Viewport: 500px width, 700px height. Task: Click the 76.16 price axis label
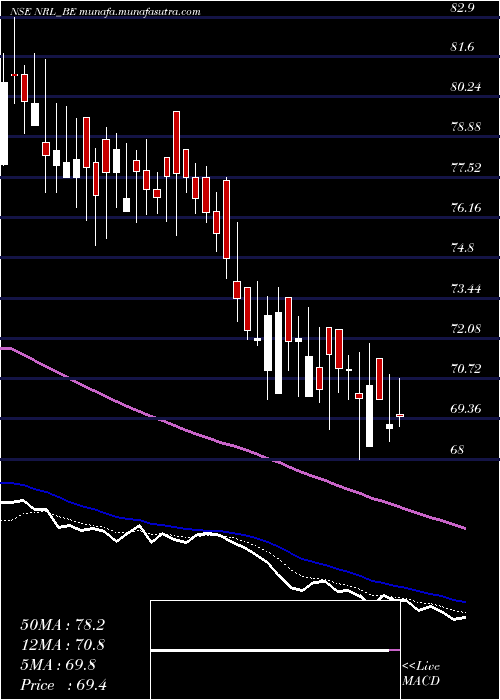pos(467,208)
